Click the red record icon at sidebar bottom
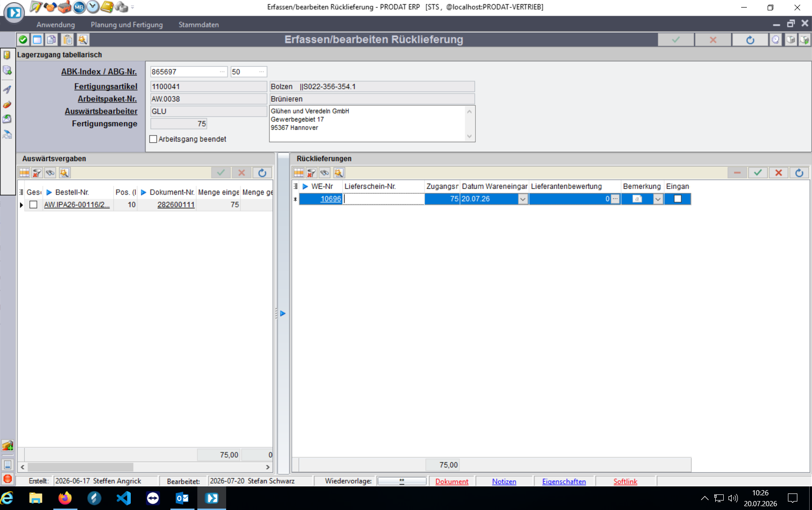 pyautogui.click(x=8, y=479)
